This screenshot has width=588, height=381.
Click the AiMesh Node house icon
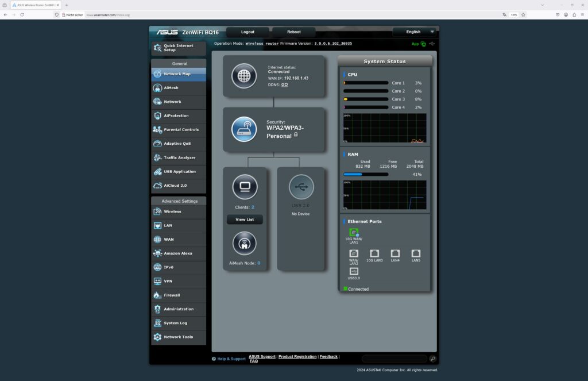pos(245,244)
